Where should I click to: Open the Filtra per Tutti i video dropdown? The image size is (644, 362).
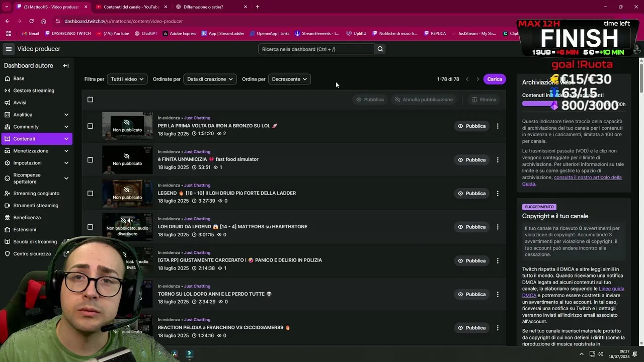(x=127, y=79)
